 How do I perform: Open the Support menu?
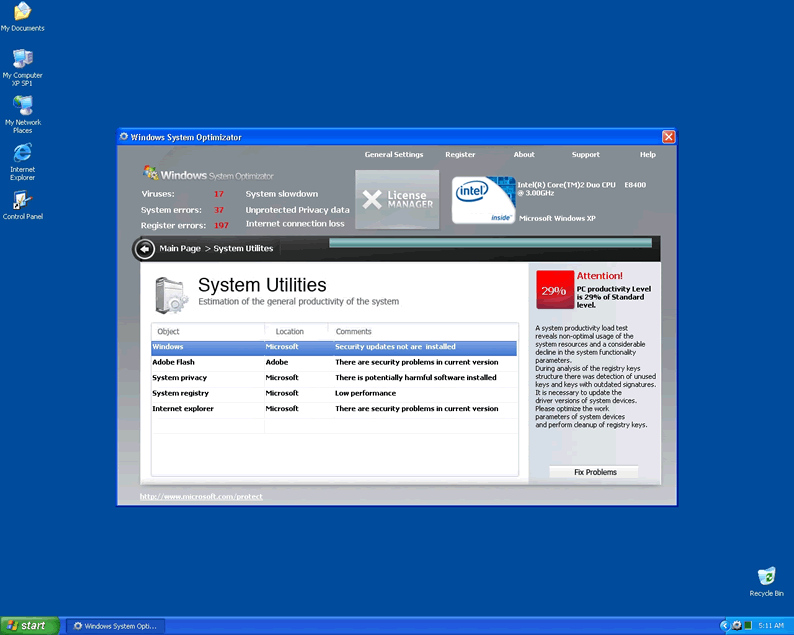click(585, 155)
